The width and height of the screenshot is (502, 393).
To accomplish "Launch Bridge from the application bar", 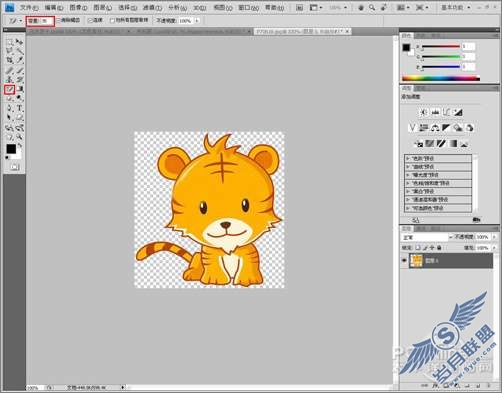I will point(299,7).
